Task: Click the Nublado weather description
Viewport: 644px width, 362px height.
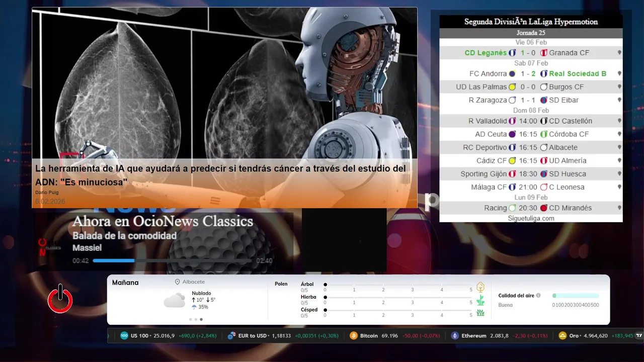Action: (x=201, y=293)
